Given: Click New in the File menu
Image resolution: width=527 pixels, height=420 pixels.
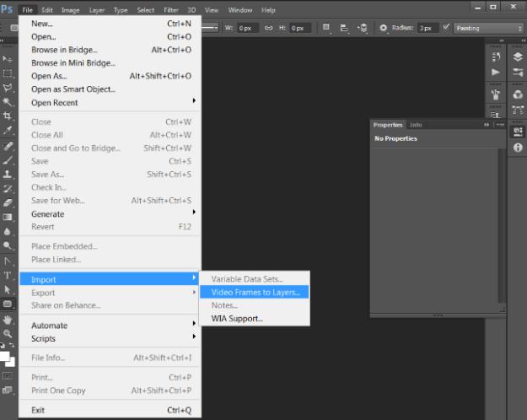Looking at the screenshot, I should 110,24.
